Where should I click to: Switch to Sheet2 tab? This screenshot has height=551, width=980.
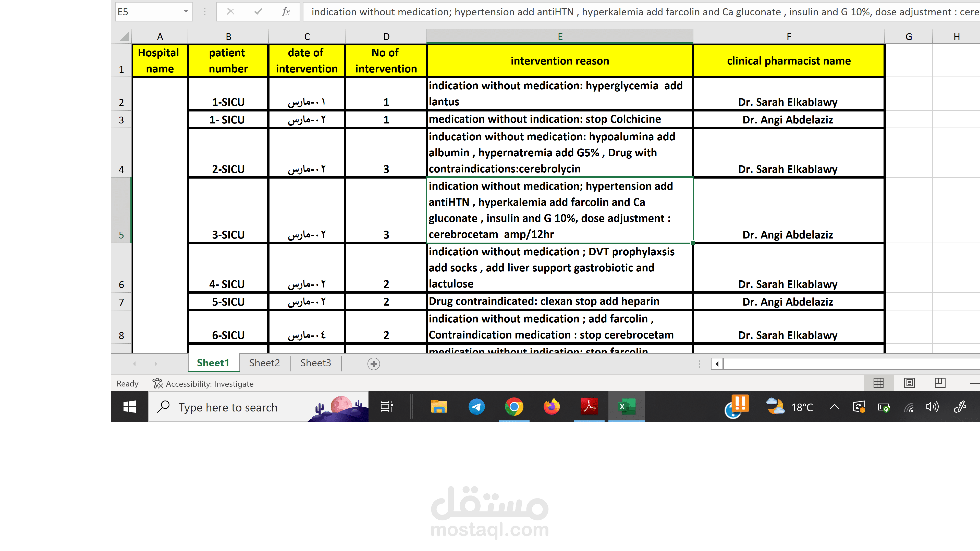(x=264, y=363)
